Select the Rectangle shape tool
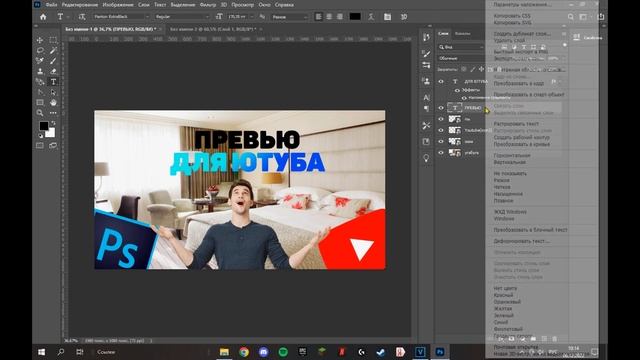640x360 pixels. 40,102
